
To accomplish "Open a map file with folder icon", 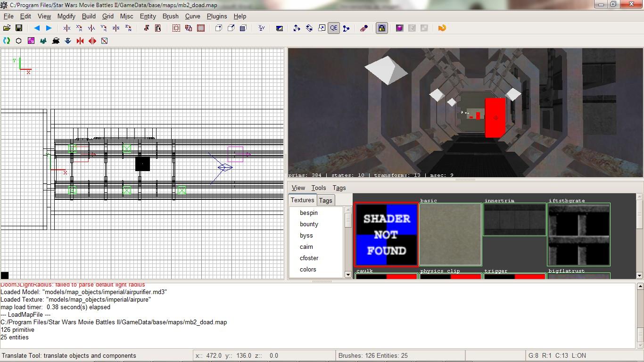I will 7,28.
